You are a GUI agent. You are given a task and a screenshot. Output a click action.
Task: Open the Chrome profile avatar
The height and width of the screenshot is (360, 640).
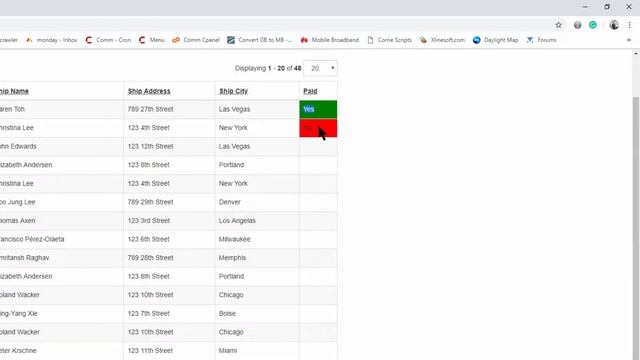point(614,25)
